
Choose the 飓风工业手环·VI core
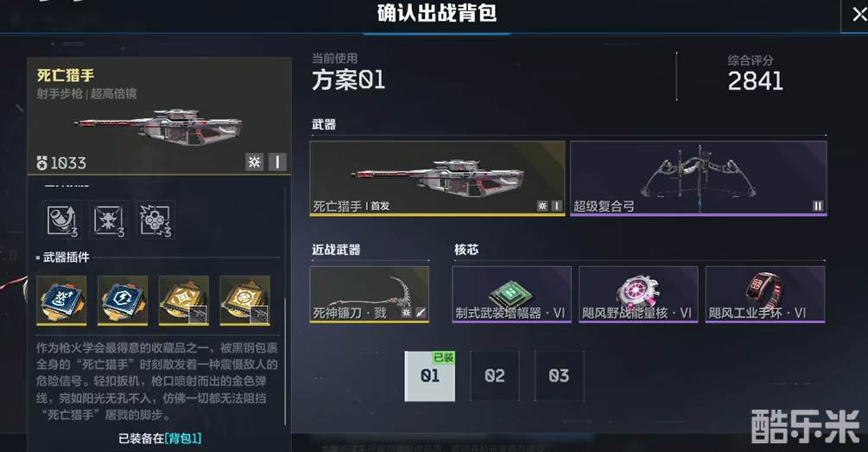765,295
